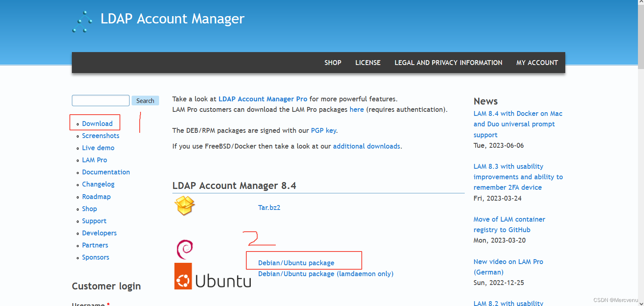The height and width of the screenshot is (306, 644).
Task: Click the LDAP Account Manager site title
Action: [172, 19]
